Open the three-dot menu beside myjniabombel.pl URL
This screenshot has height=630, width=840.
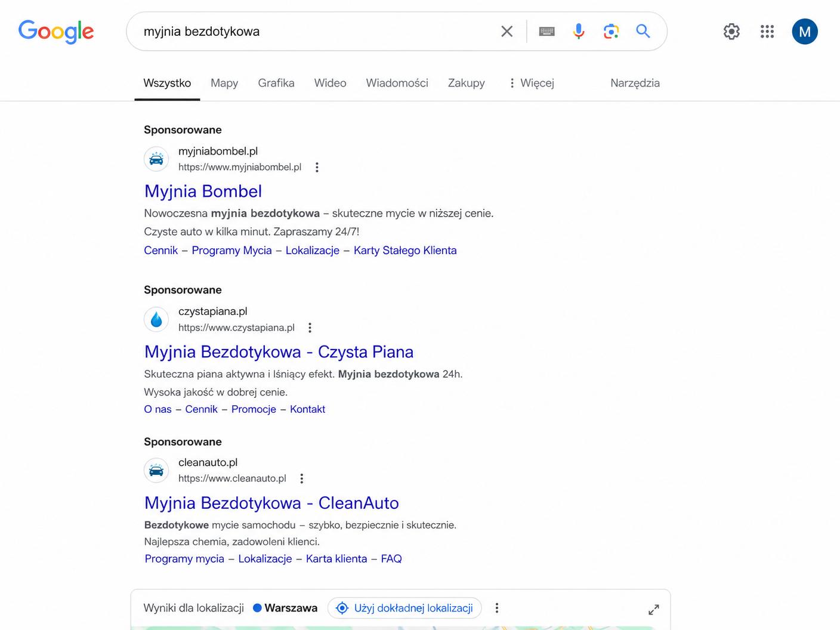point(317,167)
